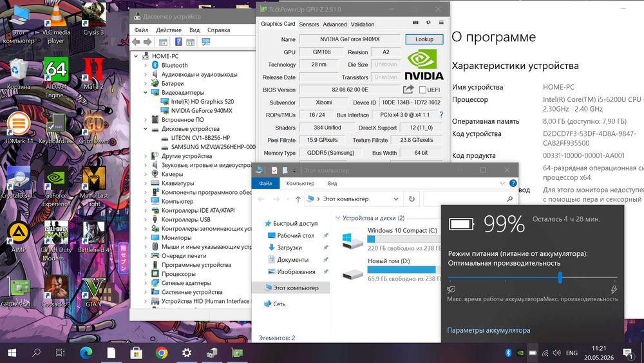Open CrystalDisk desktop shortcut

point(18,182)
